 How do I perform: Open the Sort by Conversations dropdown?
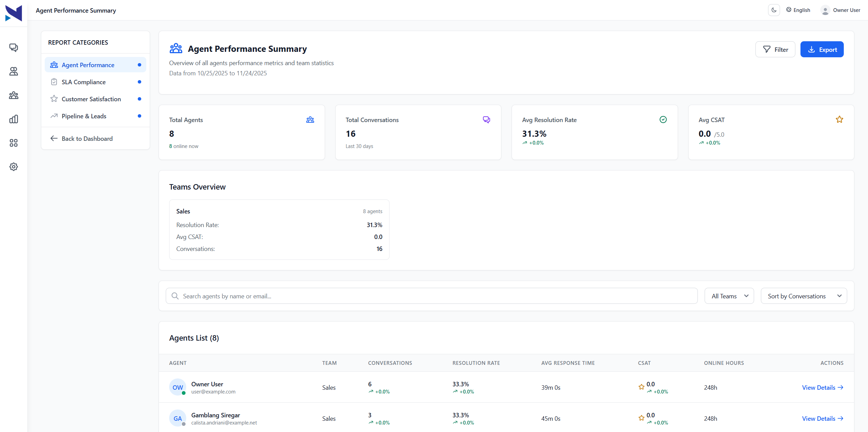click(804, 296)
